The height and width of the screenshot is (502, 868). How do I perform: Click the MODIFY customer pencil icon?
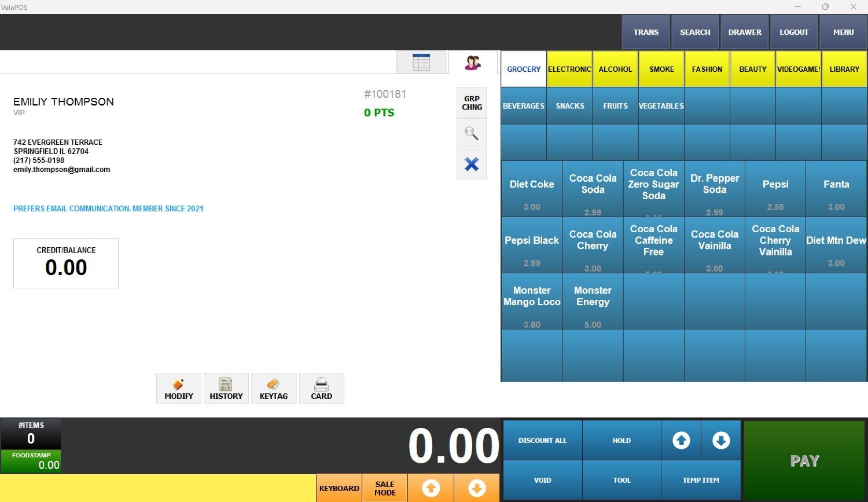pos(179,389)
